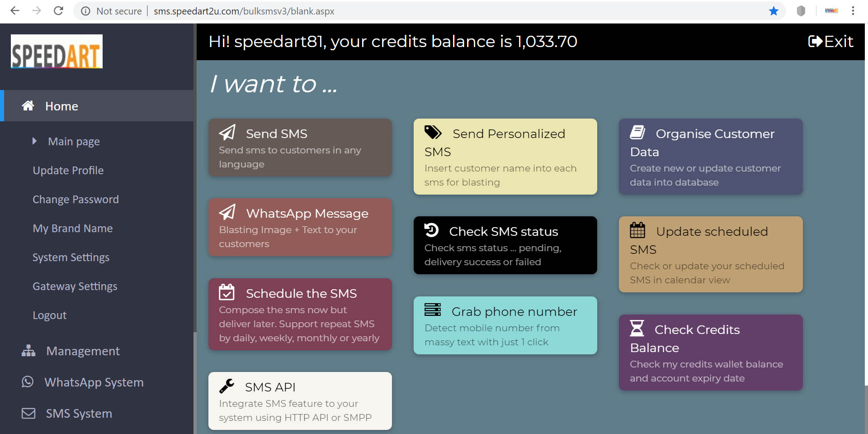The width and height of the screenshot is (868, 434).
Task: Click the calendar icon on Update scheduled SMS
Action: point(638,230)
